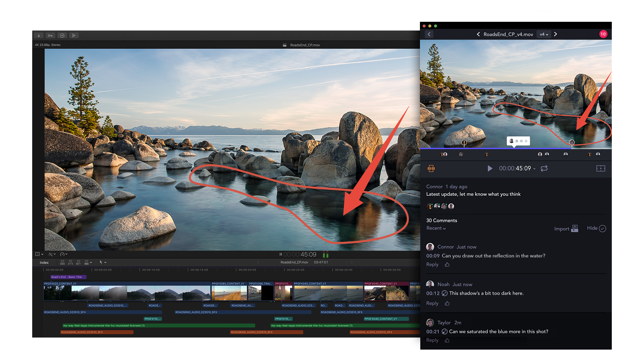The height and width of the screenshot is (362, 644).
Task: Toggle loop playback in review panel
Action: [x=544, y=168]
